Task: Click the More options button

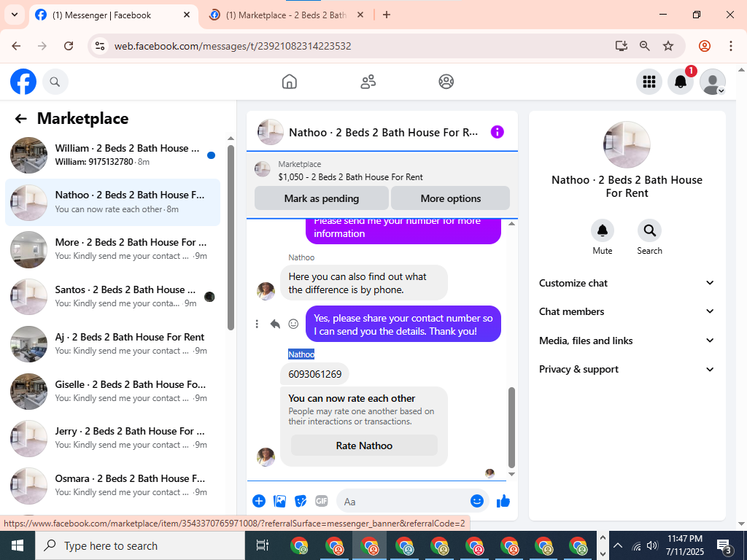Action: (451, 198)
